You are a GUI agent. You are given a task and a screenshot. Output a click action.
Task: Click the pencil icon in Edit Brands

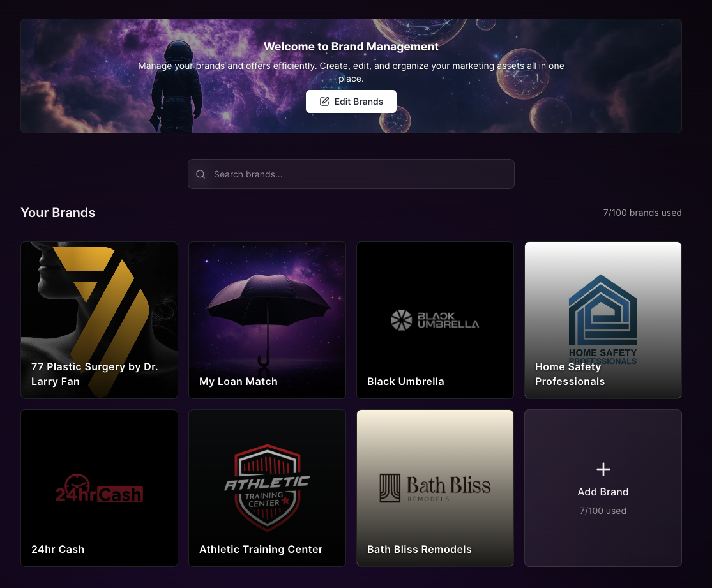[x=324, y=102]
